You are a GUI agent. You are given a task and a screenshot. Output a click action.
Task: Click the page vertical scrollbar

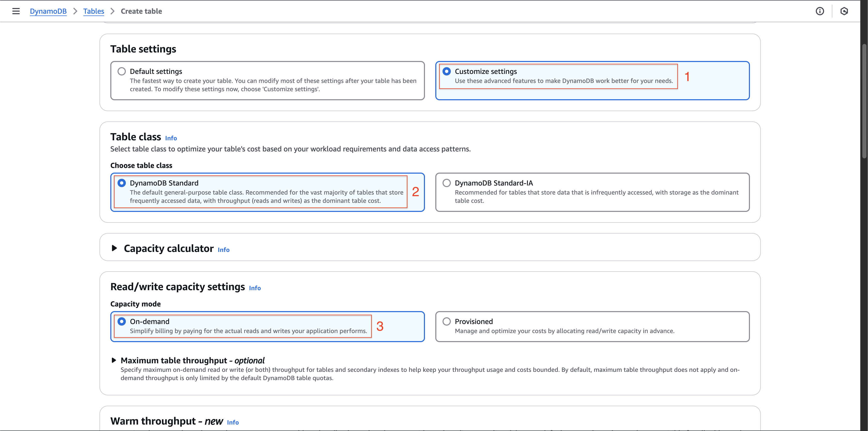coord(864,101)
